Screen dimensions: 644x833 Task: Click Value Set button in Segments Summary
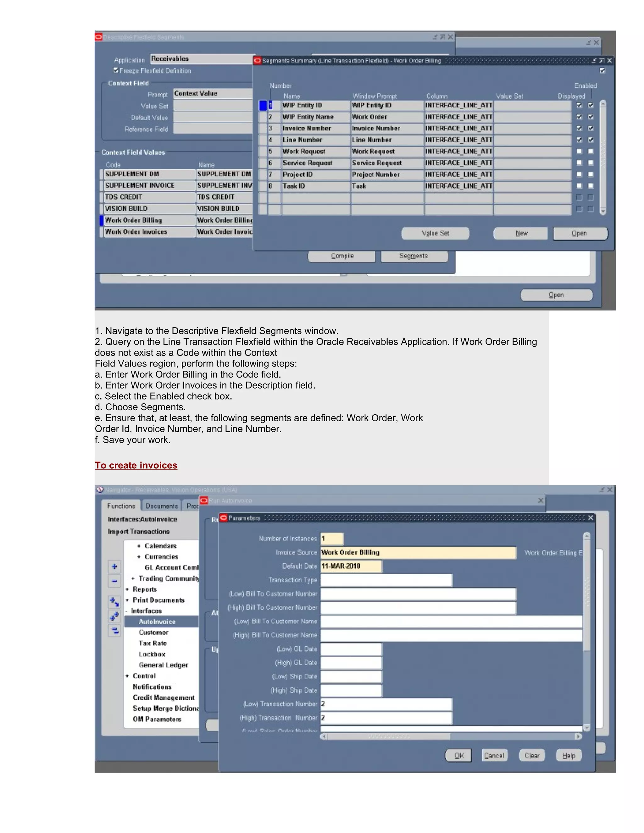pos(435,234)
